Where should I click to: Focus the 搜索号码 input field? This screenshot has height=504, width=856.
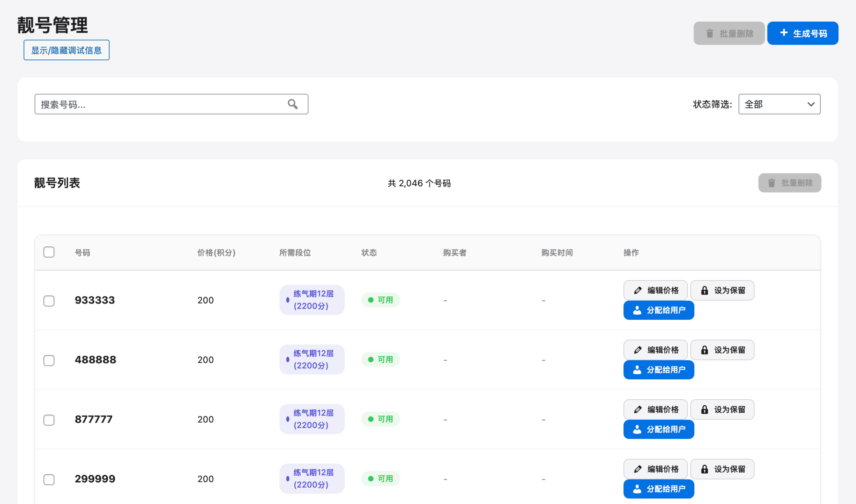point(162,104)
